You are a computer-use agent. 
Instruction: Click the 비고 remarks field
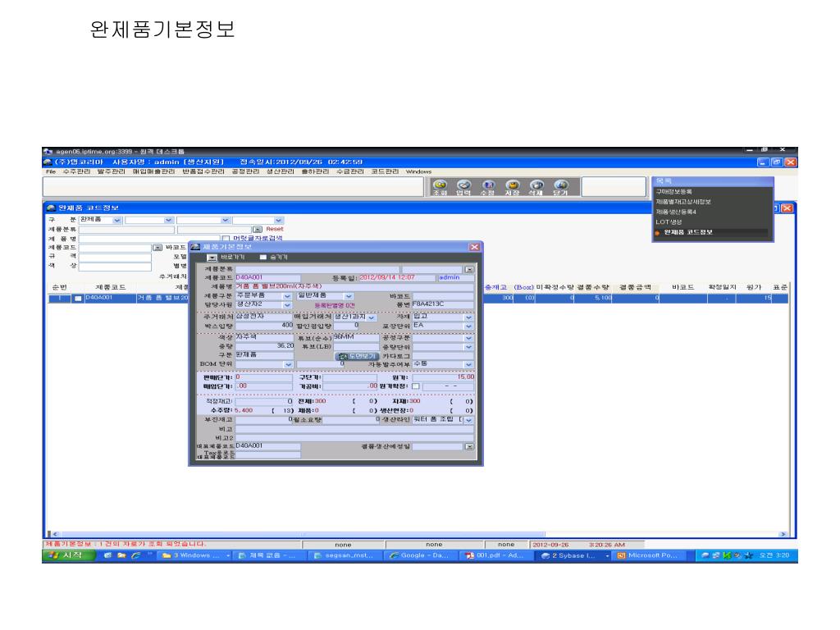pos(354,429)
